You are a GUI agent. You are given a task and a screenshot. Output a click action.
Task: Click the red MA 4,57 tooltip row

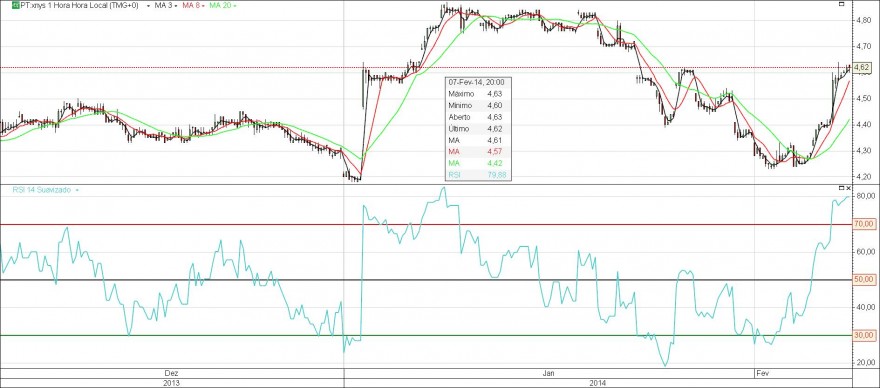point(478,152)
